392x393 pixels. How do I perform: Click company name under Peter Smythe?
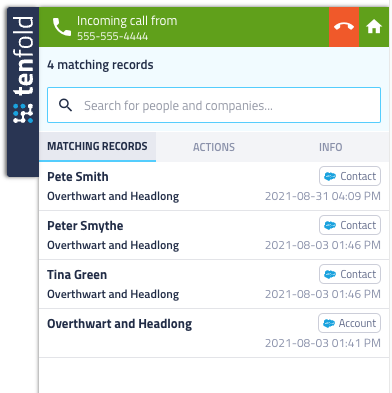coord(113,245)
